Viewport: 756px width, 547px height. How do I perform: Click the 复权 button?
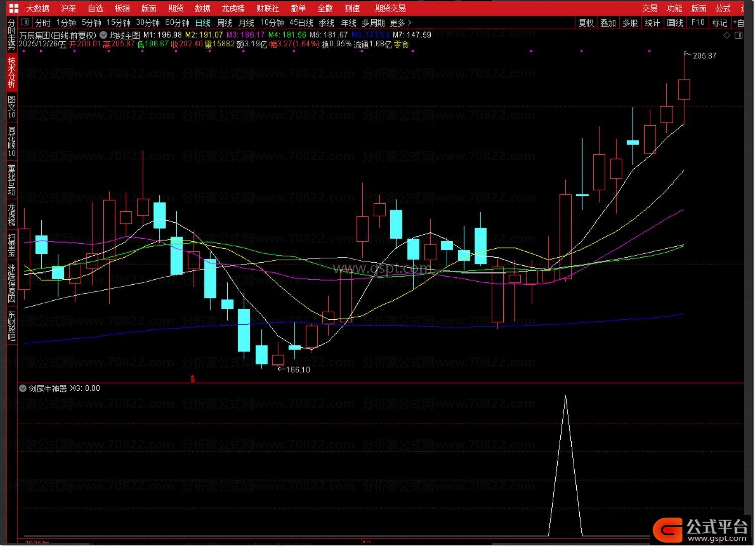[x=586, y=23]
